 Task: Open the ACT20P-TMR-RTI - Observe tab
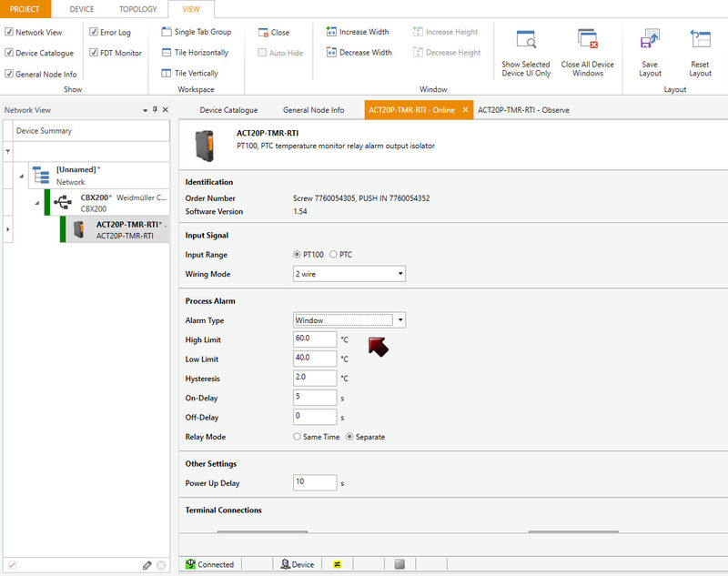click(x=523, y=110)
